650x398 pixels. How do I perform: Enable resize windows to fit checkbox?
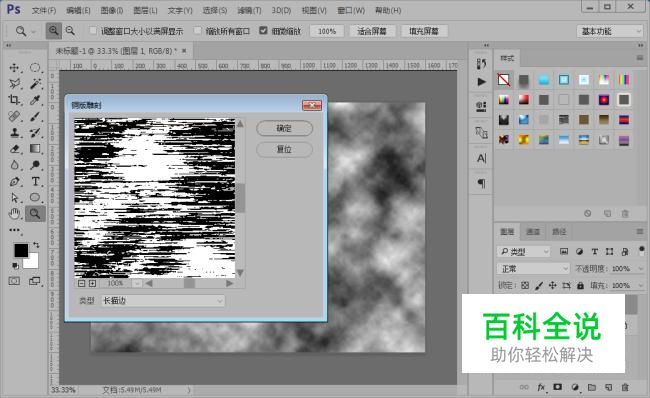93,31
